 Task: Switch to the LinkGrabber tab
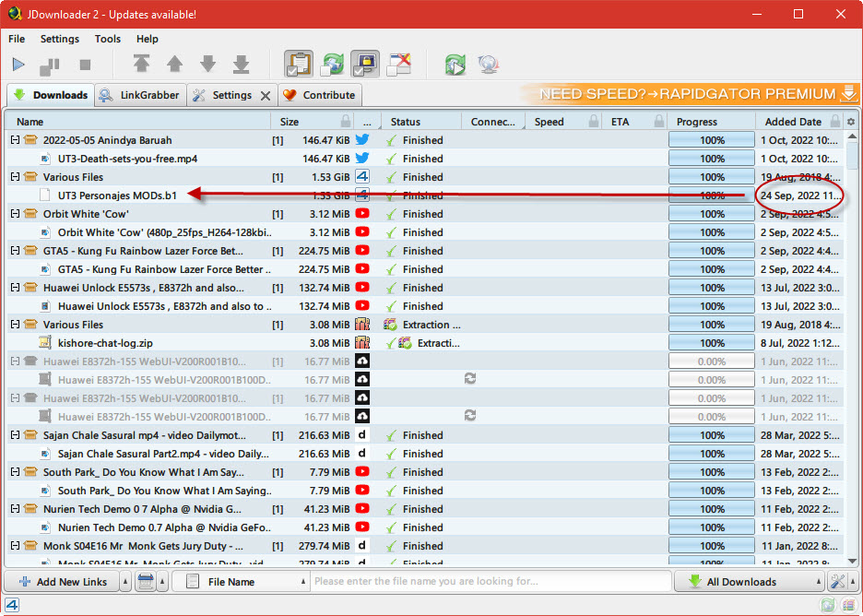pyautogui.click(x=140, y=95)
